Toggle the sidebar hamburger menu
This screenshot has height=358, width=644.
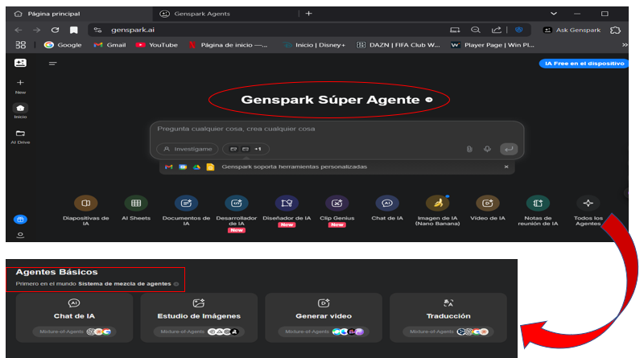point(52,64)
